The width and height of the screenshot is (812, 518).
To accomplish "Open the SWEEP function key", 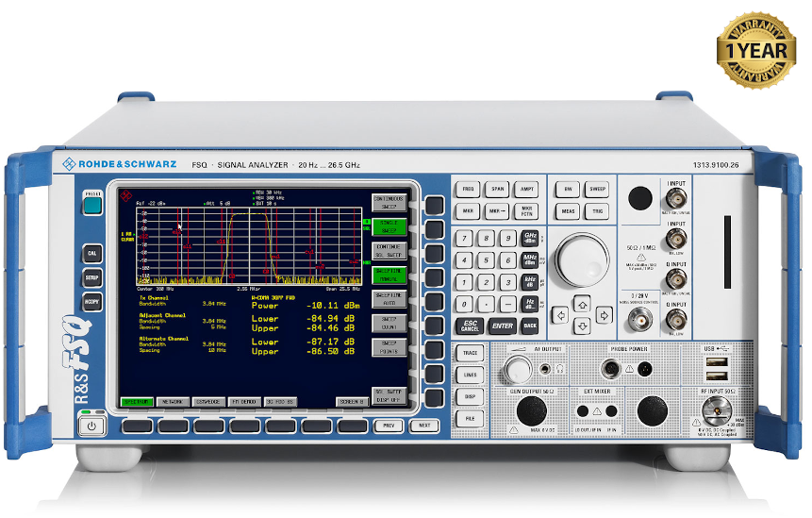I will click(598, 189).
